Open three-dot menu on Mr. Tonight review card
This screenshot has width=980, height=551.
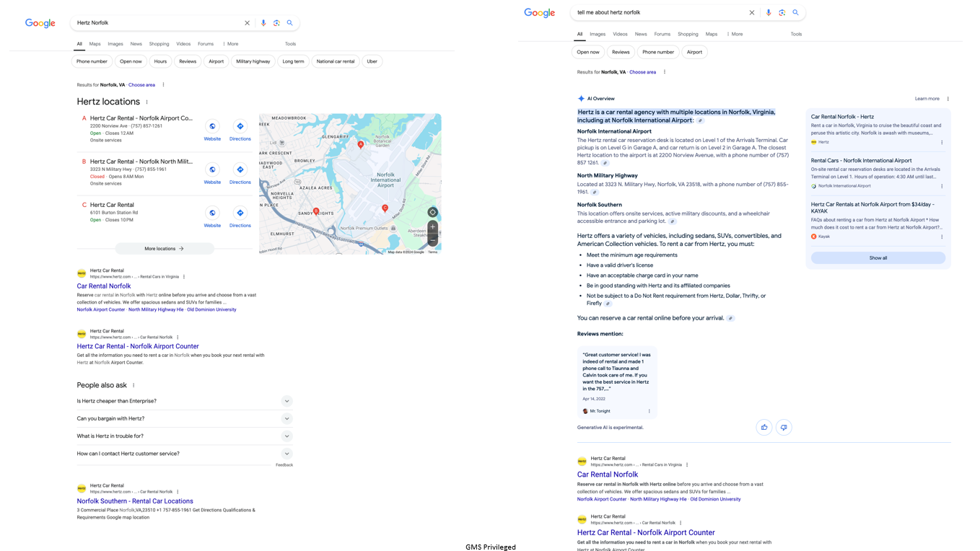649,411
